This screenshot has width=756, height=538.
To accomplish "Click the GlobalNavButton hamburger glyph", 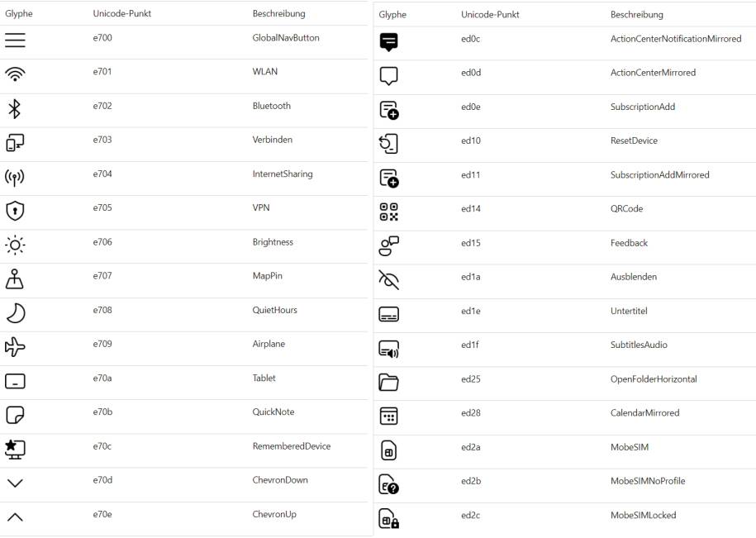I will coord(15,40).
